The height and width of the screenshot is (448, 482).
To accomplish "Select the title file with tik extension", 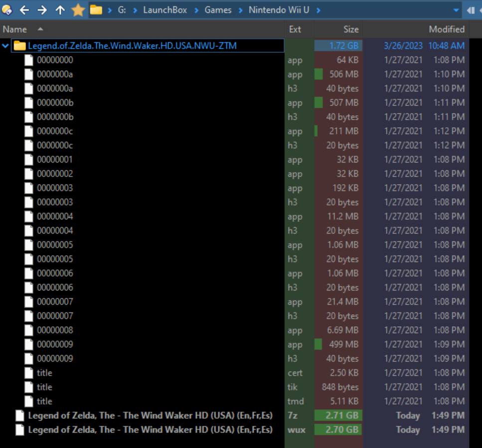I will pyautogui.click(x=44, y=387).
